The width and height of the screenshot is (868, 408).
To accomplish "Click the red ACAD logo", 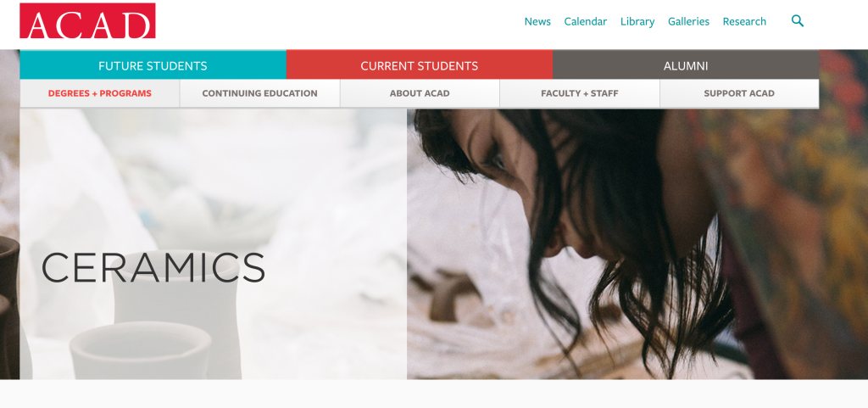I will 87,20.
